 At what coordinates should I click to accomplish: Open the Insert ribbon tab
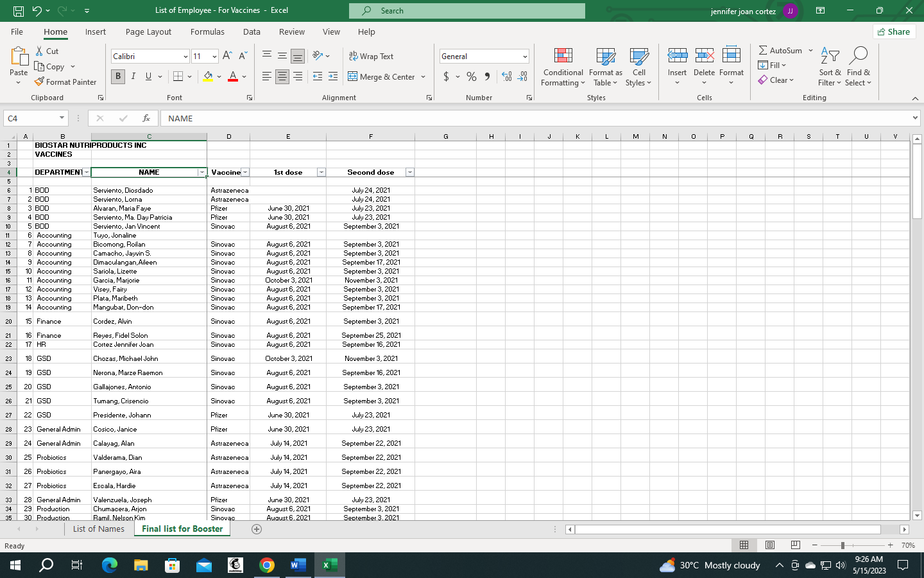[96, 31]
